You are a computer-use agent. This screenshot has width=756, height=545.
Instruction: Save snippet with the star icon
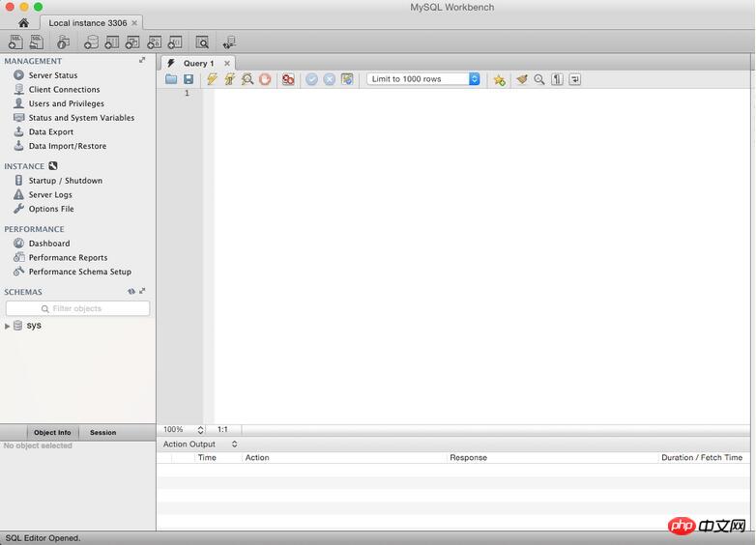pyautogui.click(x=499, y=79)
